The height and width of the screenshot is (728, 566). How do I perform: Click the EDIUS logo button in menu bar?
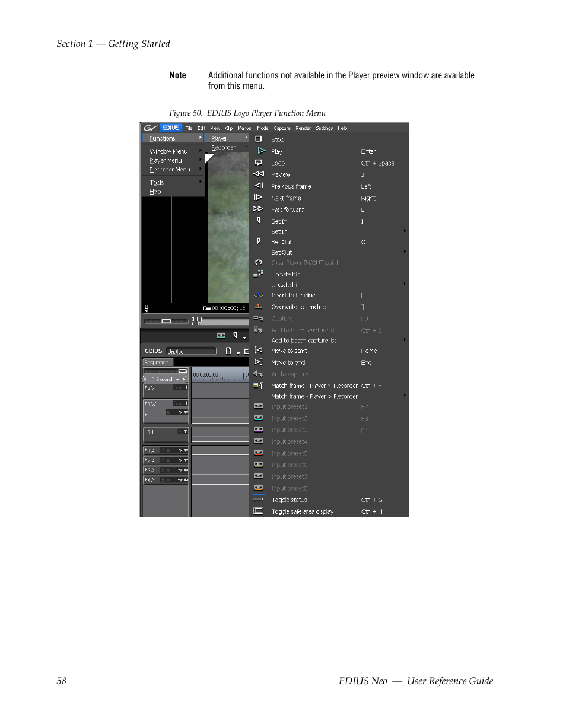pyautogui.click(x=171, y=128)
